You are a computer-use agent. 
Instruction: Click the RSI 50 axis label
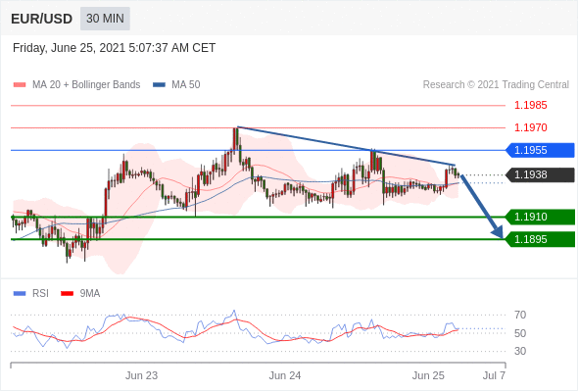pyautogui.click(x=520, y=333)
